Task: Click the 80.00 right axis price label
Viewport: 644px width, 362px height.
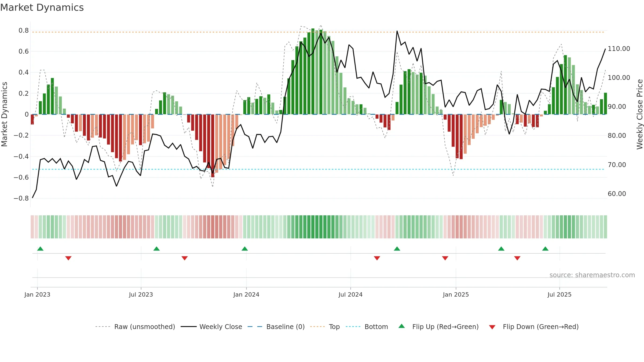Action: click(617, 136)
